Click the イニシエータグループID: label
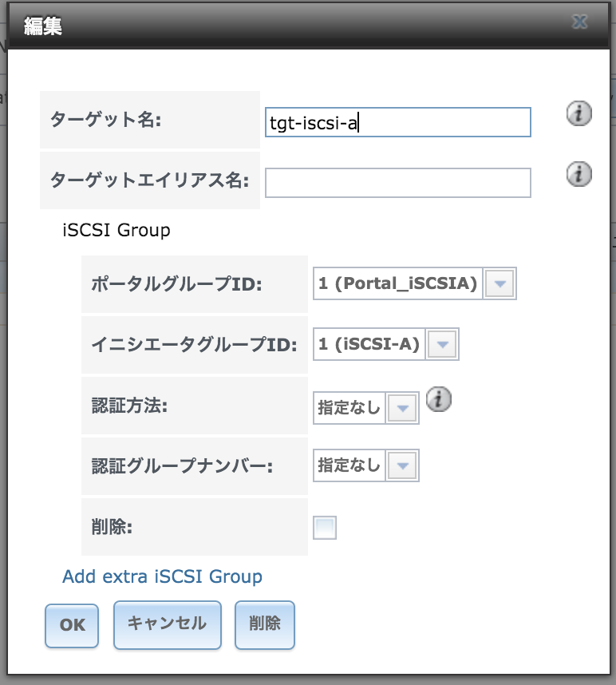Image resolution: width=616 pixels, height=685 pixels. (x=194, y=345)
